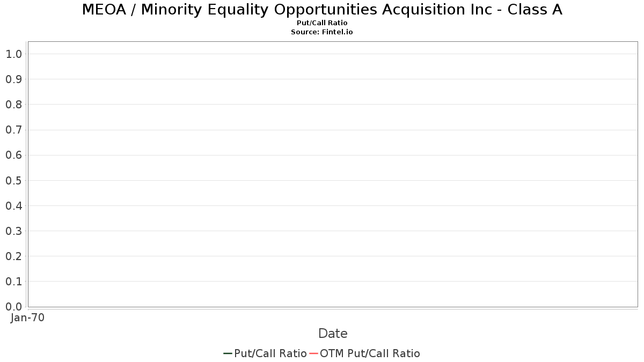644x362 pixels.
Task: Click the Put/Call Ratio subtitle text
Action: pos(322,23)
